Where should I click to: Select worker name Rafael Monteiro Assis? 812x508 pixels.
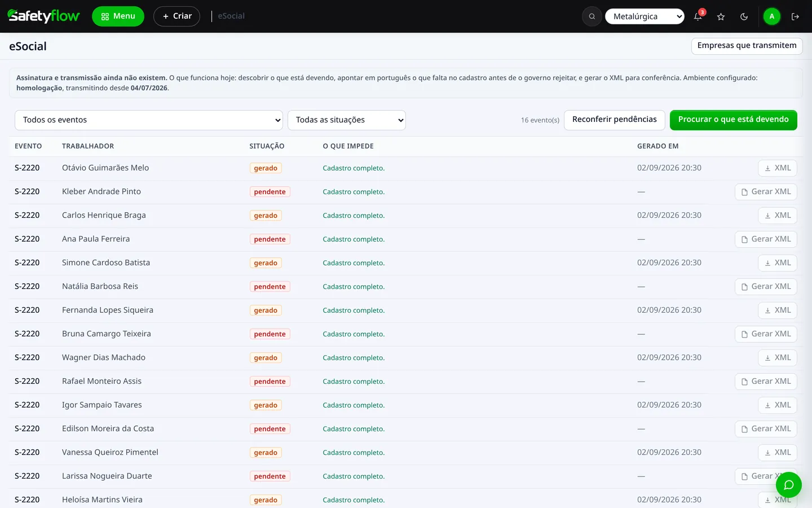(x=101, y=382)
